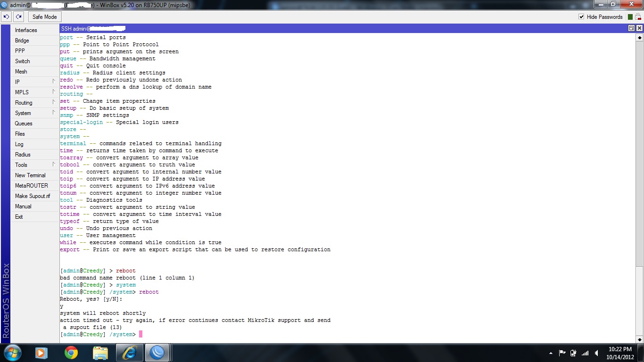Screen dimensions: 644x362
Task: Click the "typeof" command in the list
Action: coord(70,221)
